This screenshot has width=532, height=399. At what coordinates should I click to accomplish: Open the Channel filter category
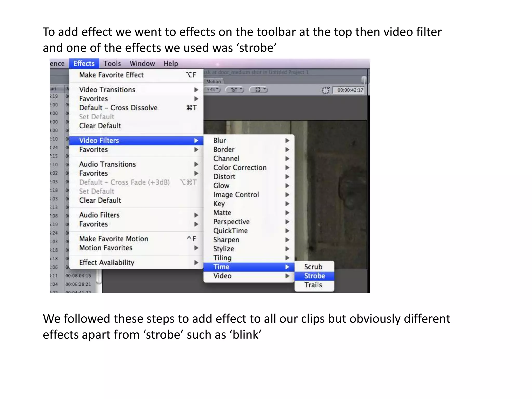249,158
